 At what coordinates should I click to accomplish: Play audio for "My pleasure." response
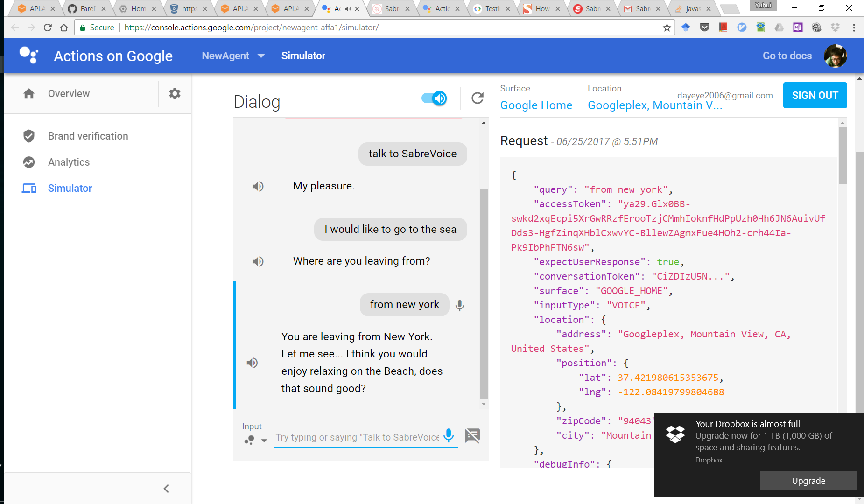click(258, 186)
